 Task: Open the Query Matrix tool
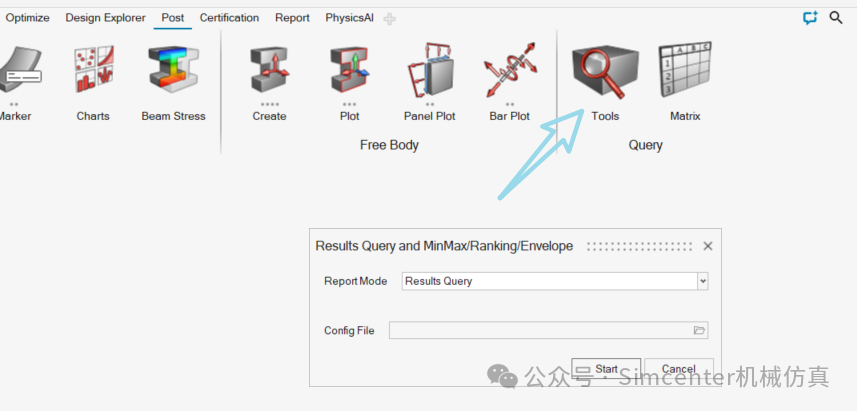[x=685, y=70]
